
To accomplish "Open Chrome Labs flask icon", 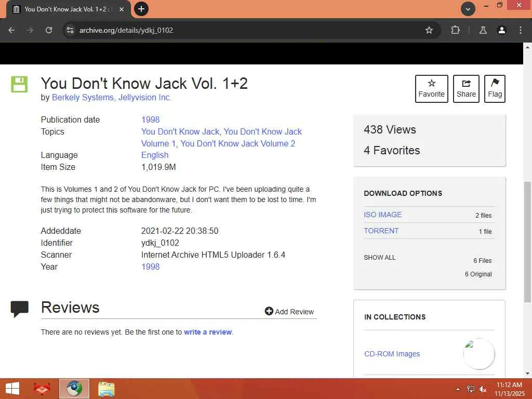I will coord(483,30).
